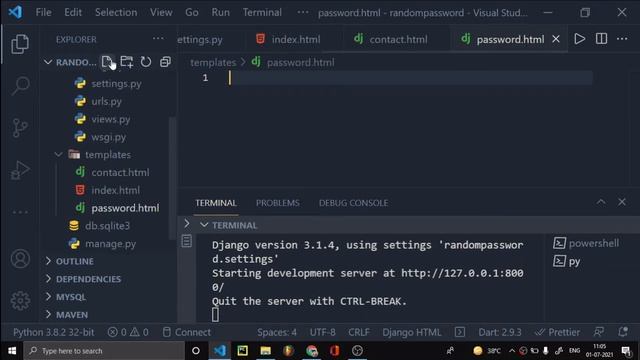Click the Prettier status bar item
The image size is (640, 360).
pos(557,332)
